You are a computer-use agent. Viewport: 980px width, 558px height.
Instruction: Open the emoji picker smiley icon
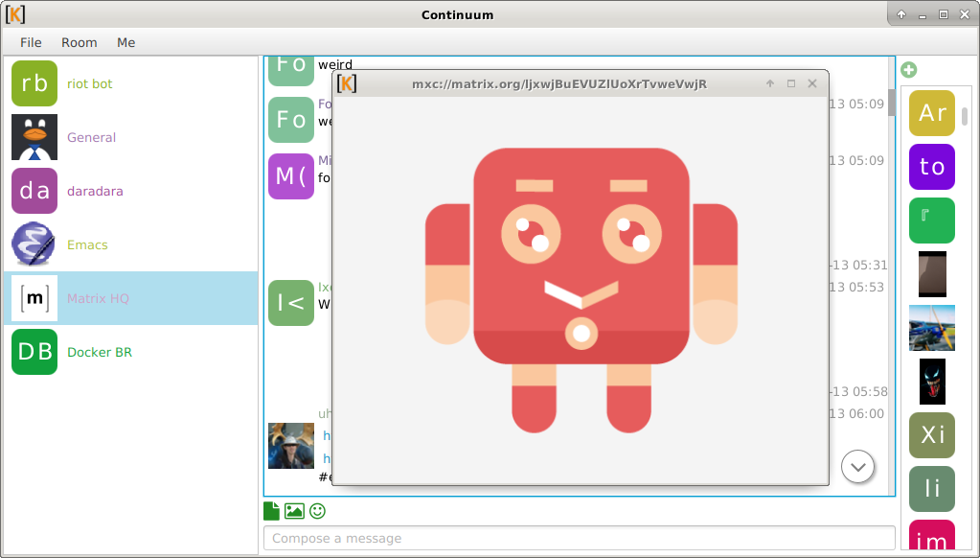[x=317, y=511]
